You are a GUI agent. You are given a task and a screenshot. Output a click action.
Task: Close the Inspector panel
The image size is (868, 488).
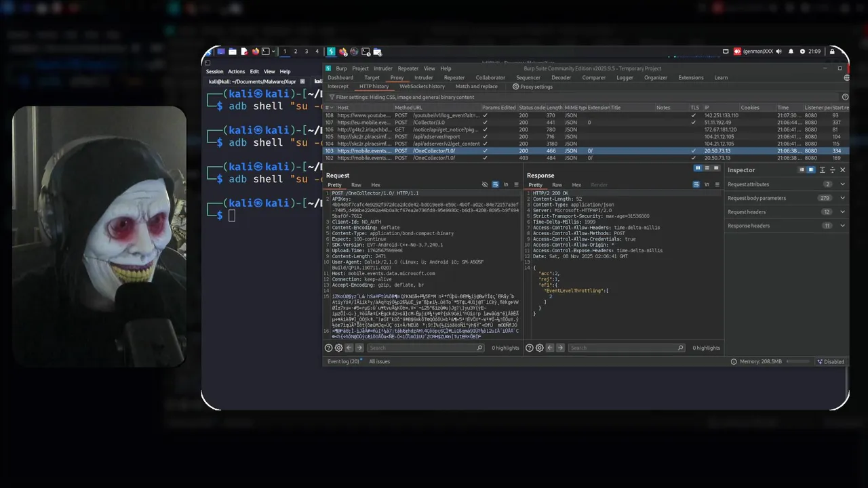coord(843,170)
